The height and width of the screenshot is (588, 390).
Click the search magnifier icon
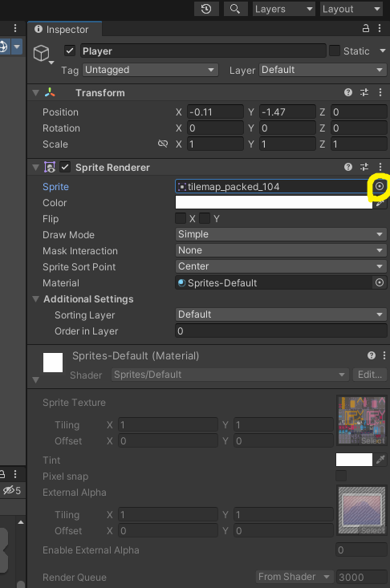[235, 9]
